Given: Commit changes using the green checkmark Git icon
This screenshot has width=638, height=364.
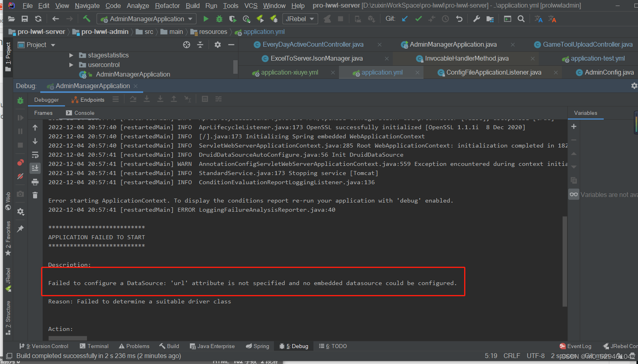Looking at the screenshot, I should pyautogui.click(x=418, y=19).
